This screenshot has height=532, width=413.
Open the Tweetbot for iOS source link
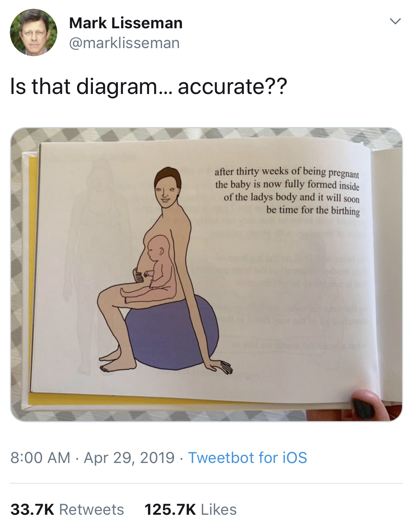coord(247,458)
